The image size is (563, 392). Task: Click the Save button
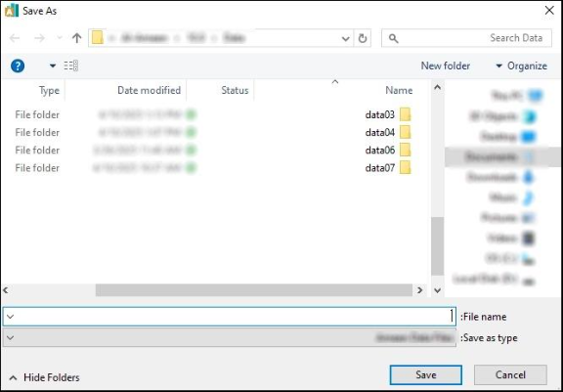pyautogui.click(x=426, y=374)
